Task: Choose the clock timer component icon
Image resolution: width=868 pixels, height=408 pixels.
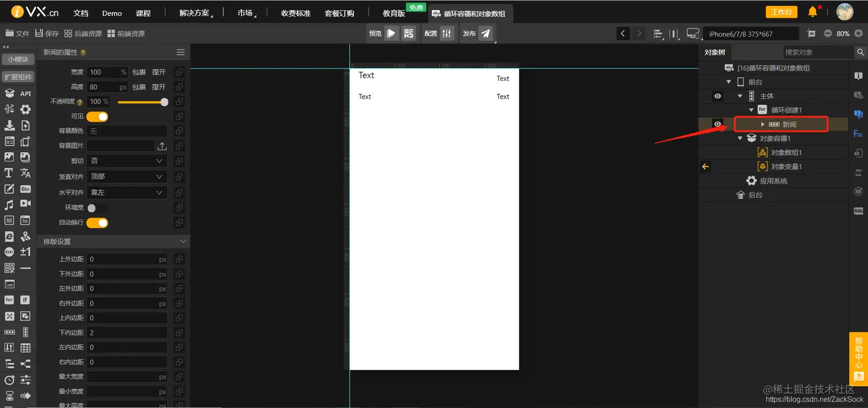Action: [9, 380]
